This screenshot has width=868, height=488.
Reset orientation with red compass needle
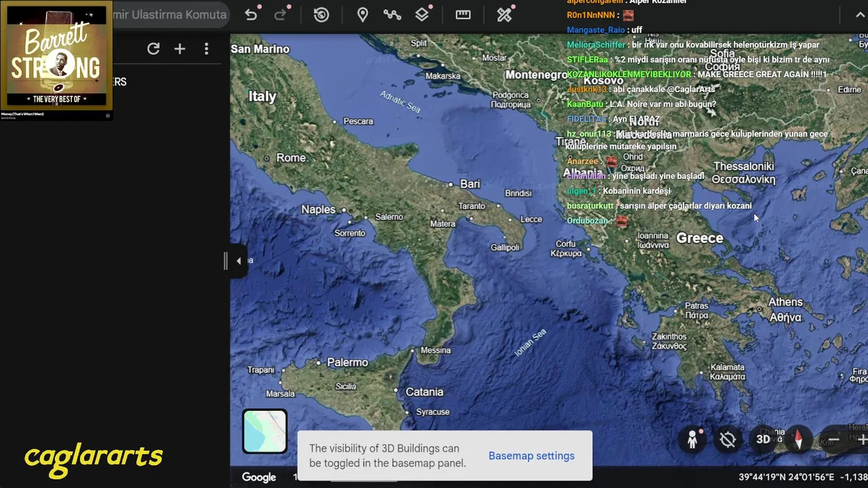(799, 439)
